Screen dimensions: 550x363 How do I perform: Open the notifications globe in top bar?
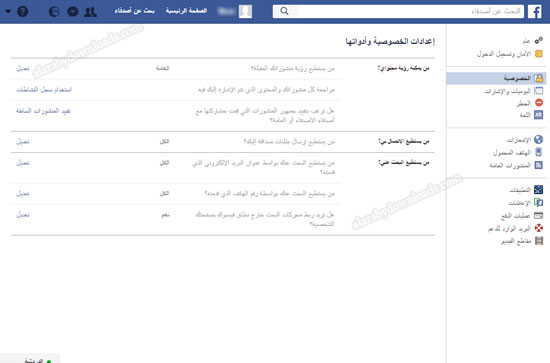pos(54,12)
